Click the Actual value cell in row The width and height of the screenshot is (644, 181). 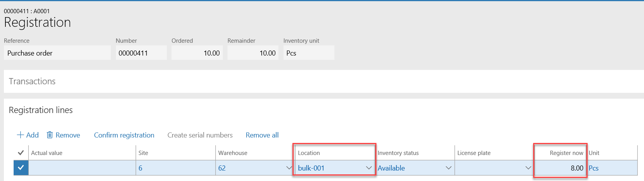pos(82,168)
